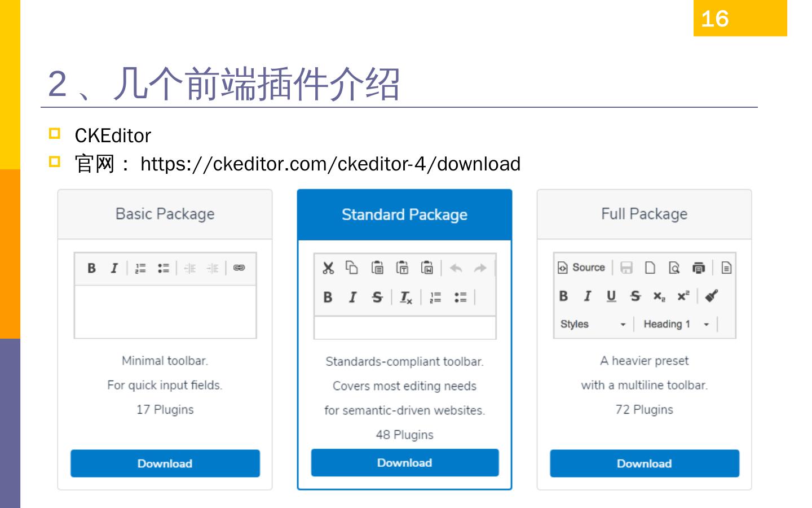This screenshot has height=508, width=812.
Task: Toggle Bold in the Standard Package toolbar
Action: [x=328, y=297]
